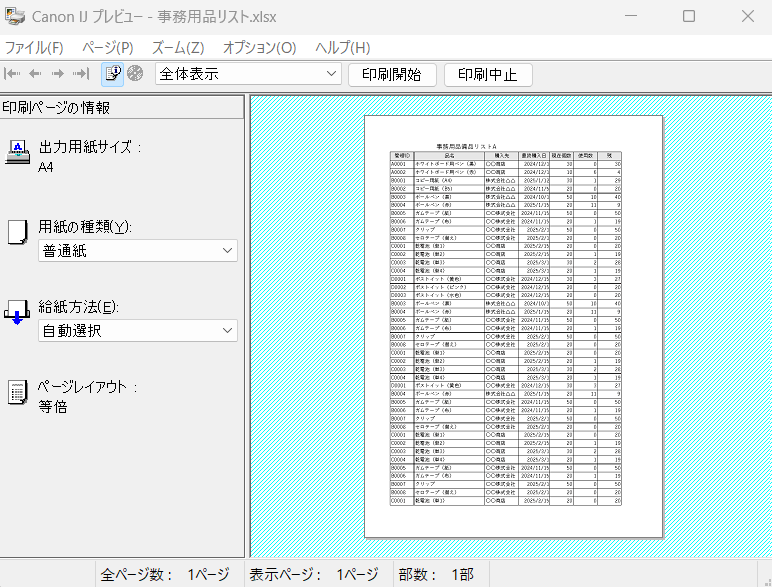
Task: Open the オプション(O) menu
Action: tap(259, 48)
